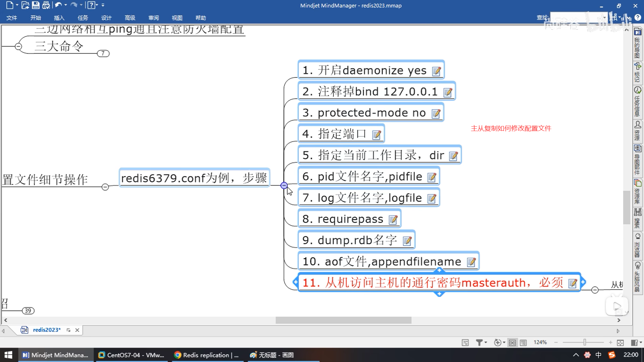The width and height of the screenshot is (644, 362).
Task: Open note icon on 'requirepass' topic
Action: click(x=393, y=220)
